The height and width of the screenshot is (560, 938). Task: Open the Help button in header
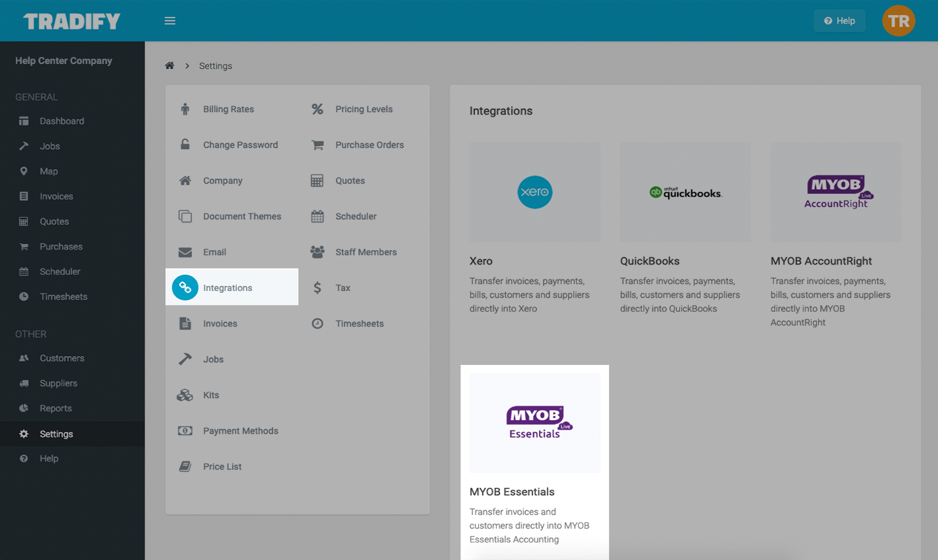point(839,21)
